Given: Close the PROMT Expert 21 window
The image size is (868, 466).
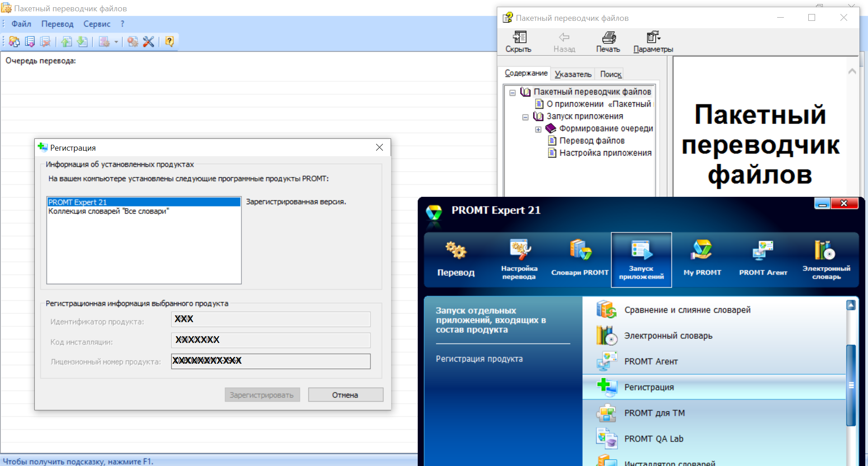Looking at the screenshot, I should [x=844, y=204].
